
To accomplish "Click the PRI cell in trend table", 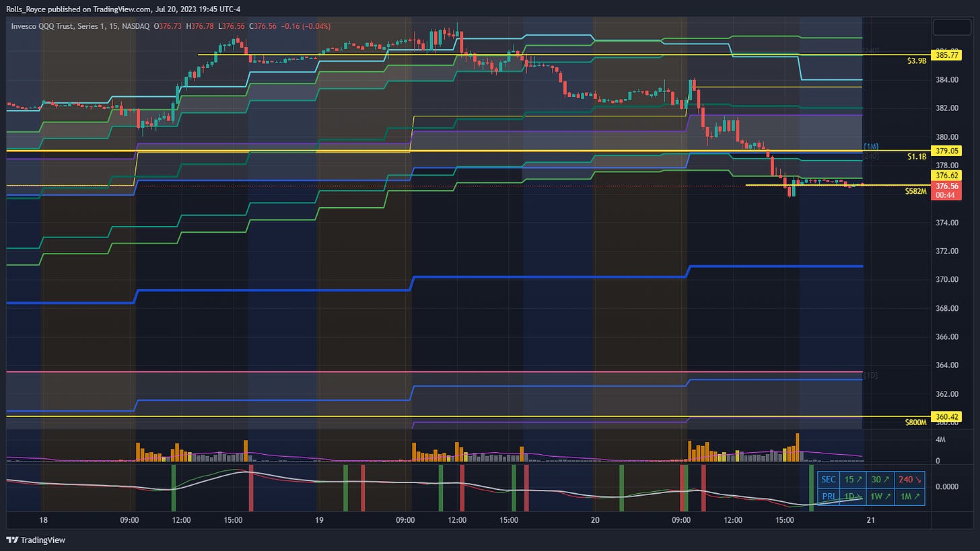I will 829,497.
